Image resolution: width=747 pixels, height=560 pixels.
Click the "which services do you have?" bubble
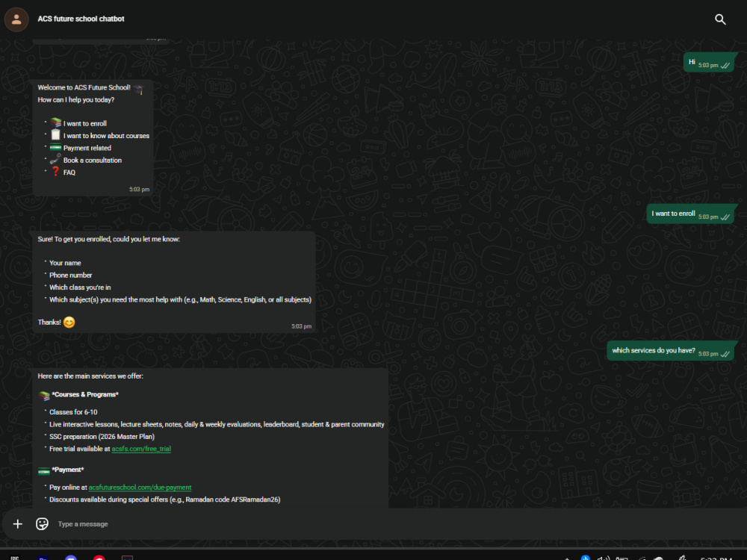pyautogui.click(x=670, y=351)
